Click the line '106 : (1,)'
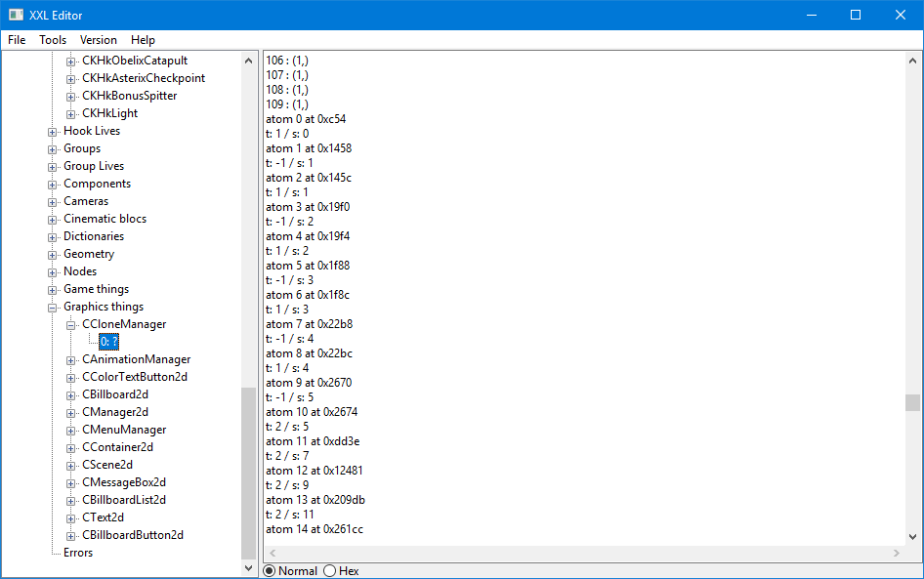924x579 pixels. pyautogui.click(x=287, y=61)
